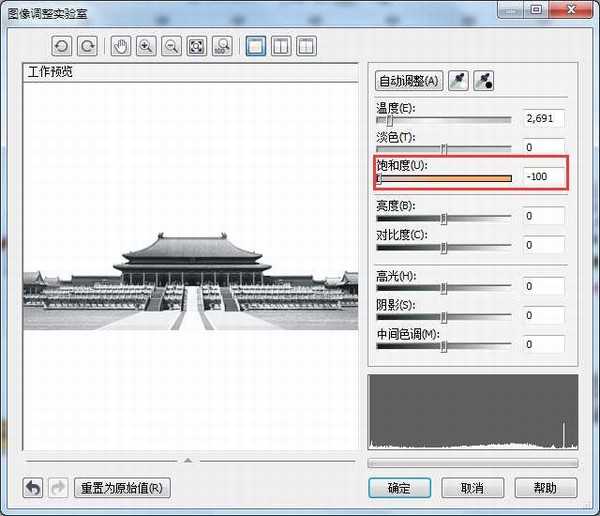
Task: Switch to before and after split view
Action: click(x=281, y=46)
